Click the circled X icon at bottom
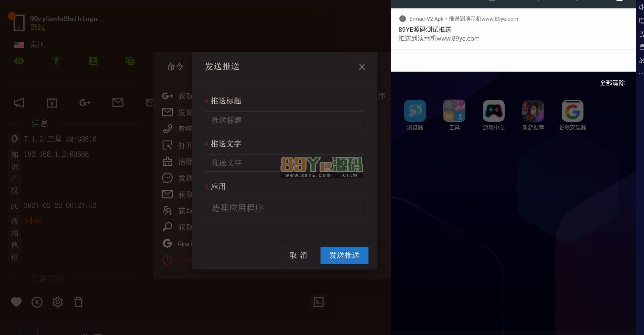The width and height of the screenshot is (644, 335). pyautogui.click(x=37, y=302)
